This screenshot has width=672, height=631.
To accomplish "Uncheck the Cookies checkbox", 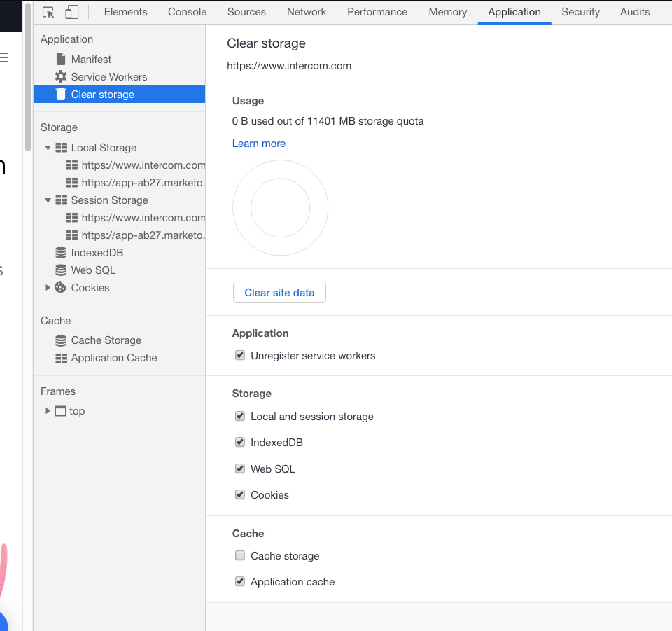I will pos(240,494).
